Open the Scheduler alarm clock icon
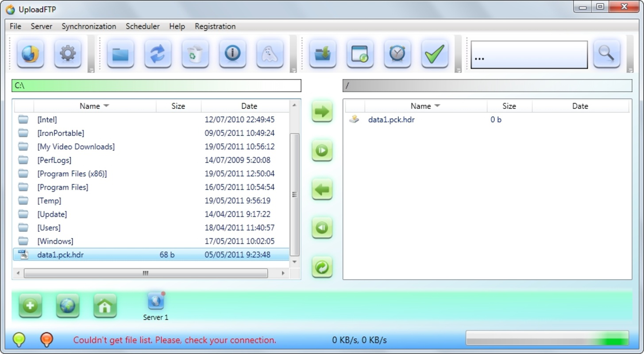This screenshot has height=354, width=644. coord(397,53)
